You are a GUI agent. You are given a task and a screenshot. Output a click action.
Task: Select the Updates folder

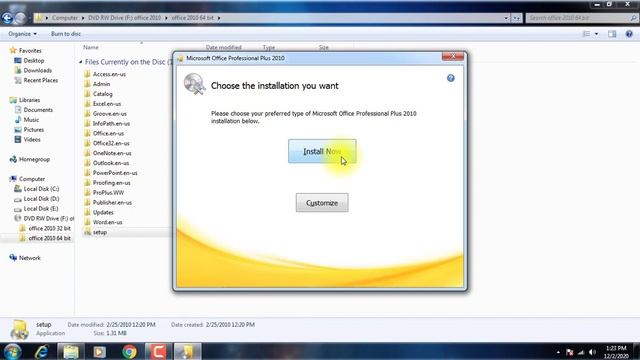[103, 212]
